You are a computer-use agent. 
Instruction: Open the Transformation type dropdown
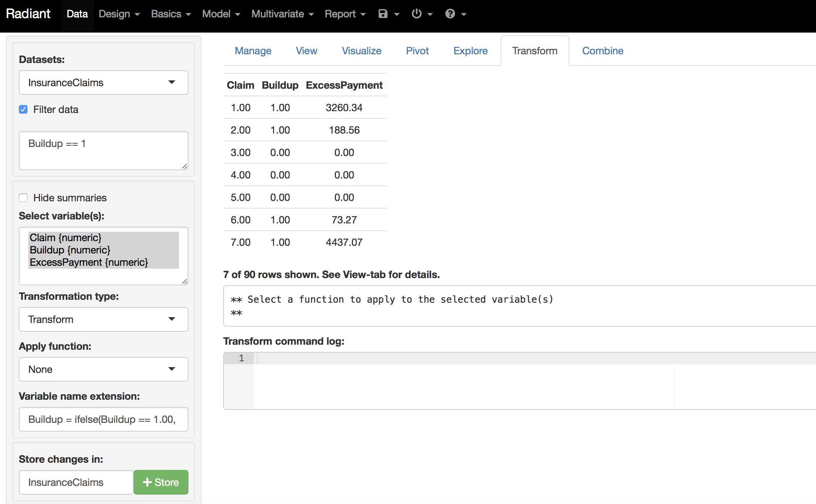(x=103, y=319)
